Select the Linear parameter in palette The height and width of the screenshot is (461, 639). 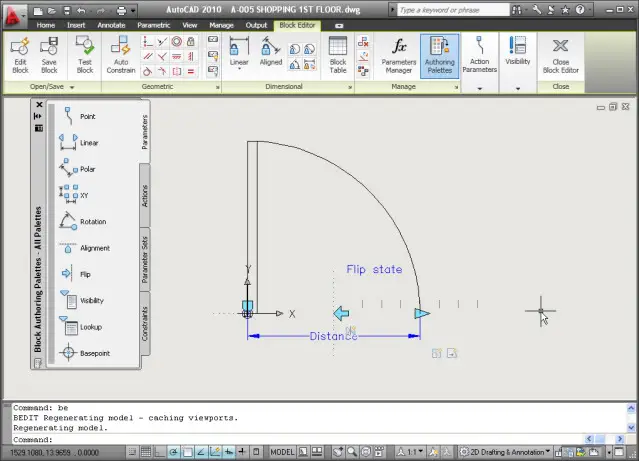79,143
